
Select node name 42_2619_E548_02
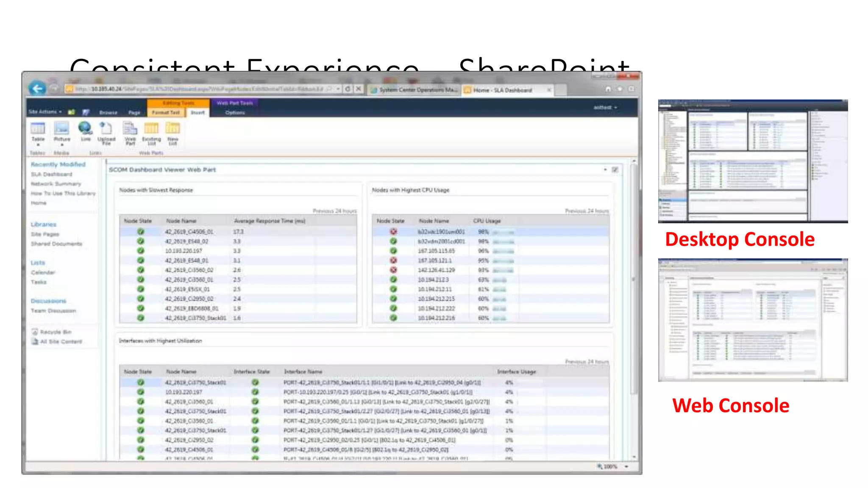point(186,241)
